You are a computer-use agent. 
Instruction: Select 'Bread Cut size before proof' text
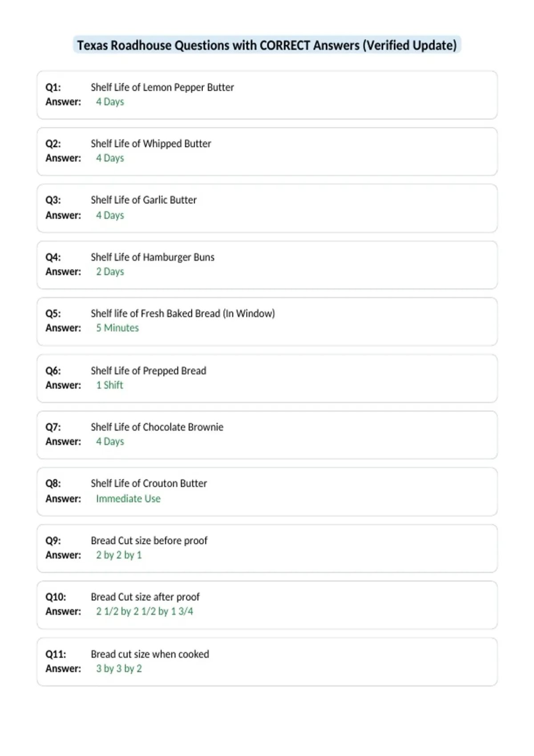[149, 541]
